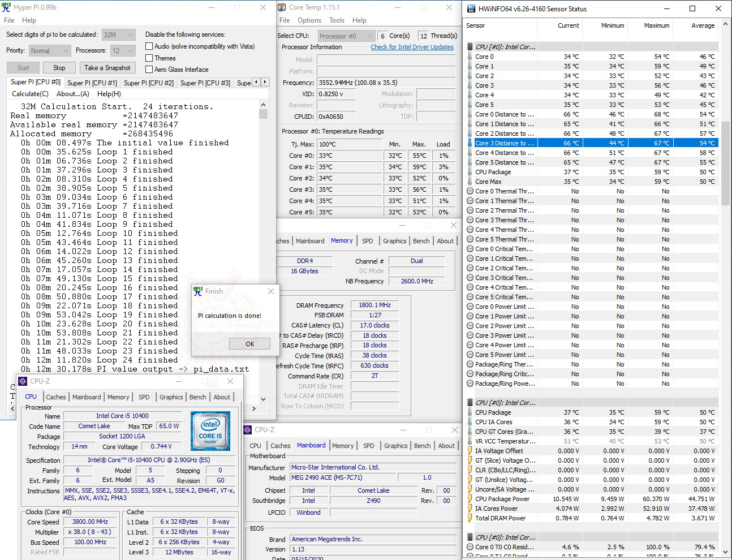Open the Priority dropdown set to Normal
Image resolution: width=732 pixels, height=560 pixels.
point(50,51)
